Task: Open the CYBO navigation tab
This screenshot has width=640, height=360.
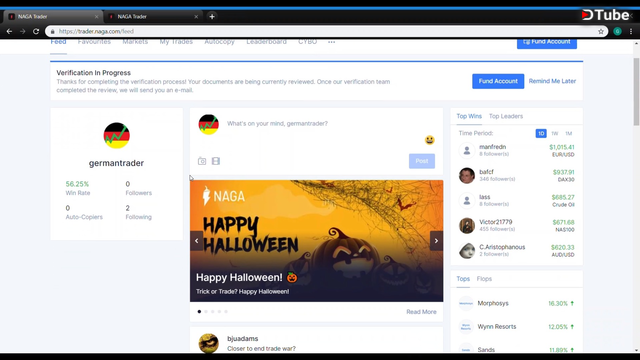Action: click(307, 42)
